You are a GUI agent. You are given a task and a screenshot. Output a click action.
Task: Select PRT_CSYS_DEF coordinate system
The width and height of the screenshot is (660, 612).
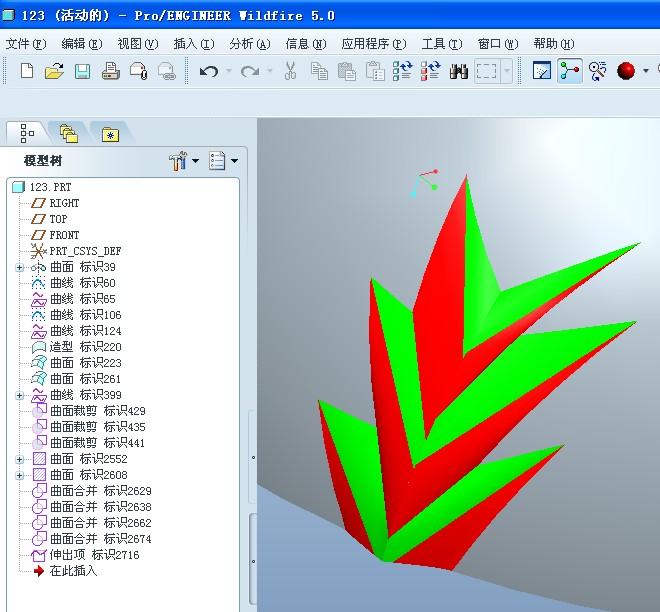(76, 251)
